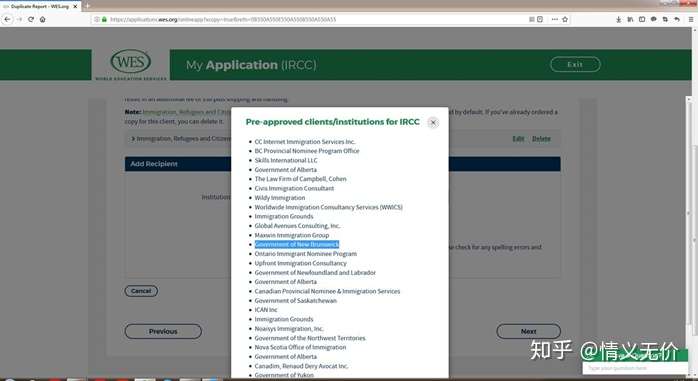Select the Duplicate Report - WES.org tab
698x381 pixels.
(x=40, y=6)
